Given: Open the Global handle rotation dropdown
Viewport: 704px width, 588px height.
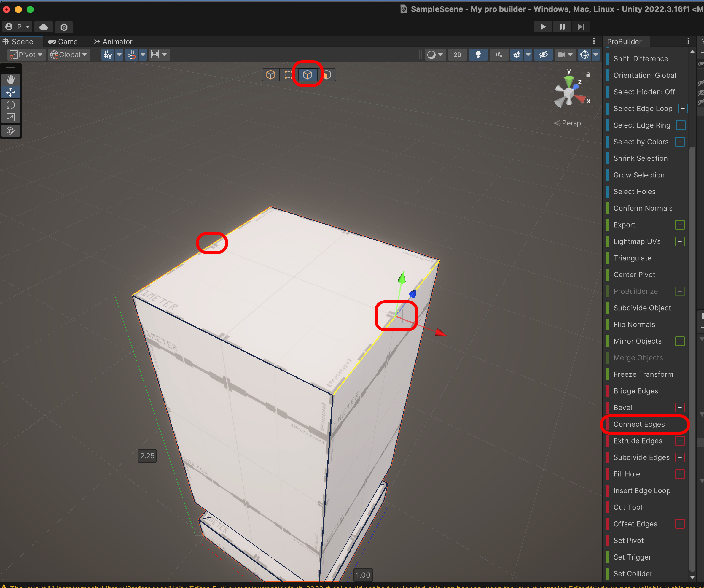Looking at the screenshot, I should [69, 55].
